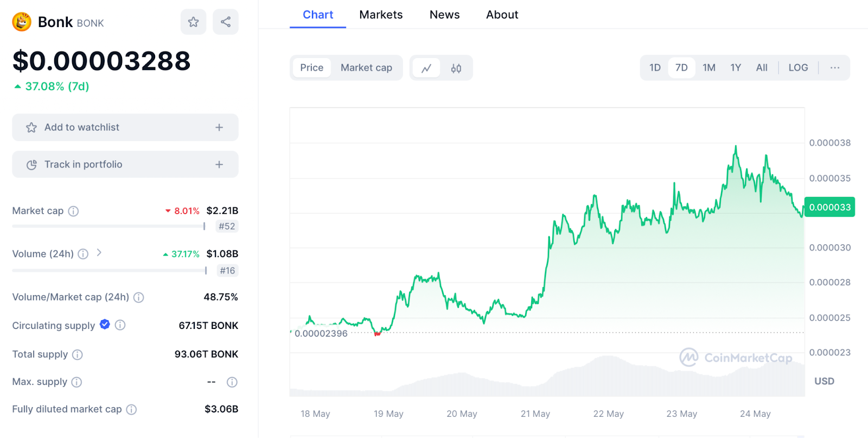Open the share icon button

[x=226, y=22]
